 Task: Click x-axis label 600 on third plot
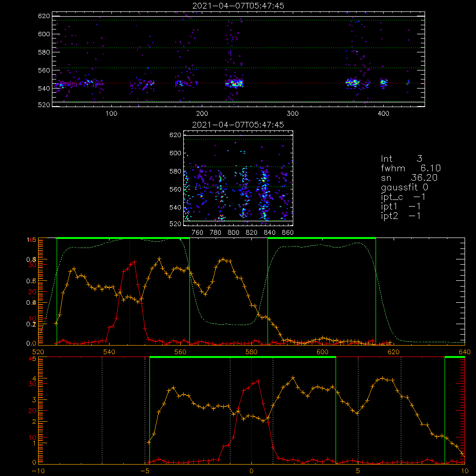(x=322, y=352)
